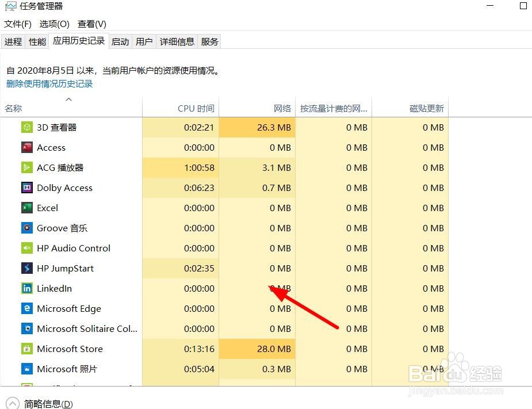Click the HP JumpStart icon
This screenshot has height=409, width=532.
[x=27, y=268]
